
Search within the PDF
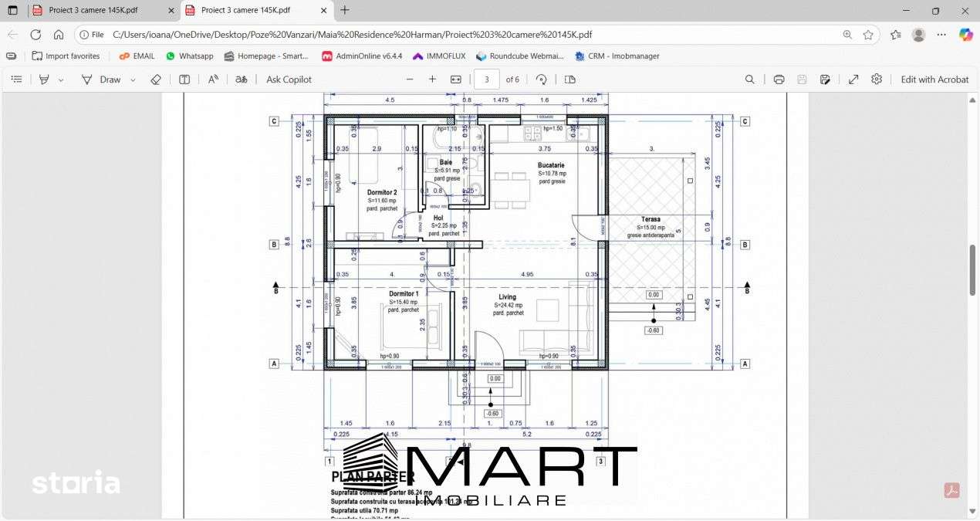point(750,80)
